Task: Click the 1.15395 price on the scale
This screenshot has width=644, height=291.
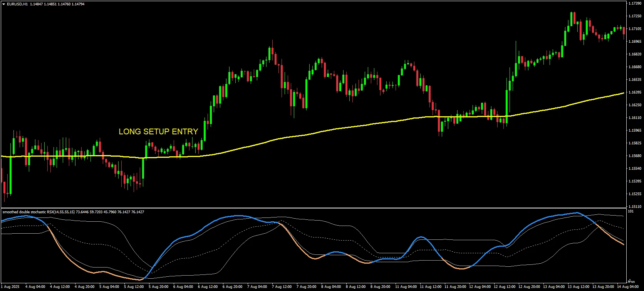Action: pyautogui.click(x=635, y=181)
